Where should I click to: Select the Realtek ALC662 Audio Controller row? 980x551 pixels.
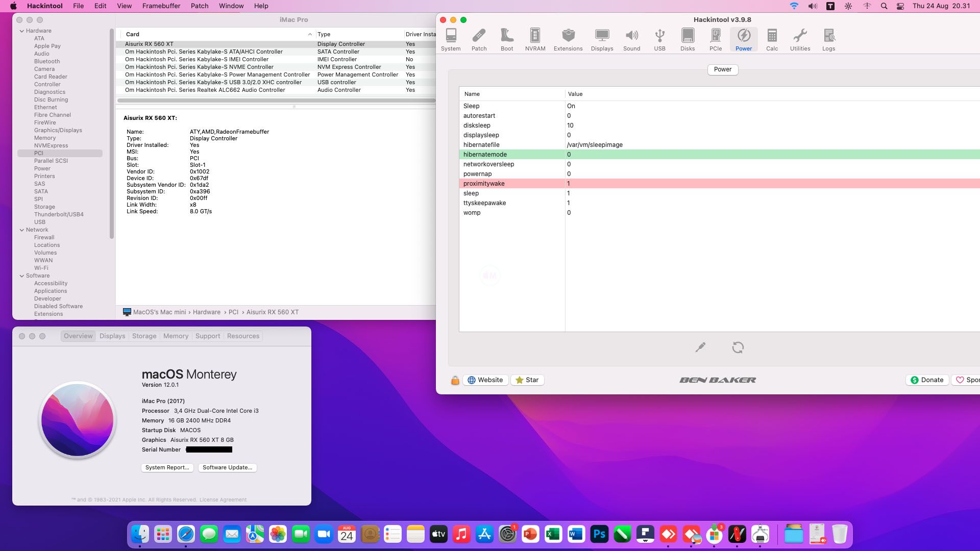coord(276,90)
